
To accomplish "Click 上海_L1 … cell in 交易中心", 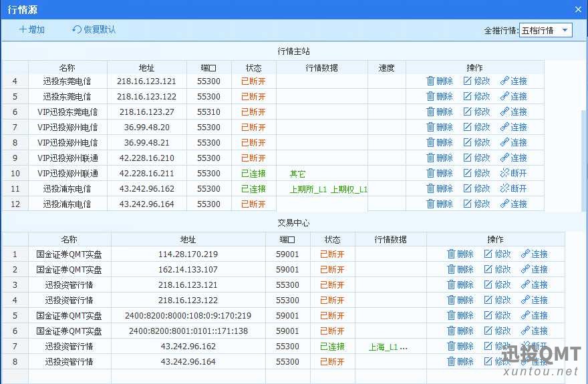I will pyautogui.click(x=390, y=347).
